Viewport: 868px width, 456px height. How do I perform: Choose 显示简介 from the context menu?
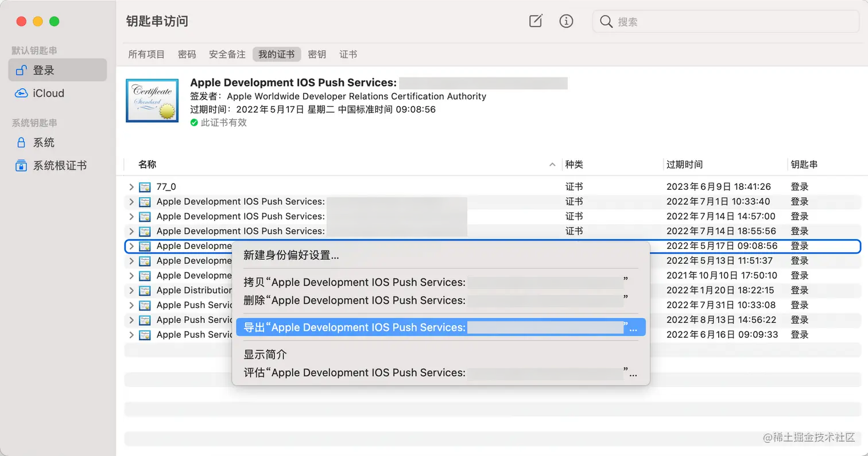click(441, 354)
